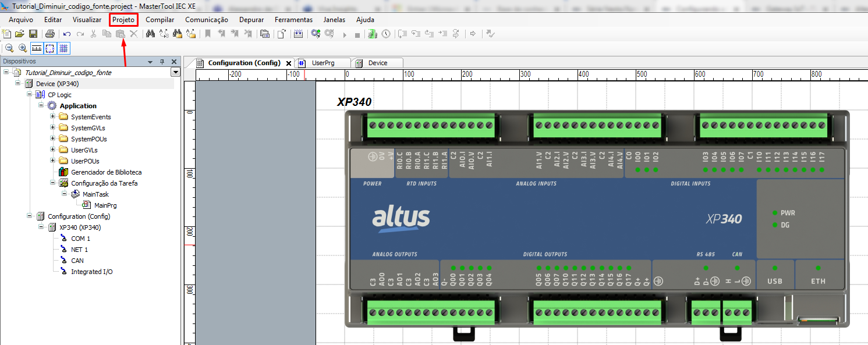Zoom in with the plus magnifier icon
This screenshot has height=345, width=868.
(23, 48)
